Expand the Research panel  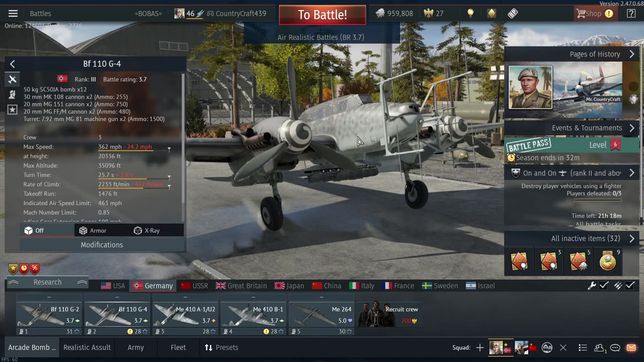pos(47,282)
